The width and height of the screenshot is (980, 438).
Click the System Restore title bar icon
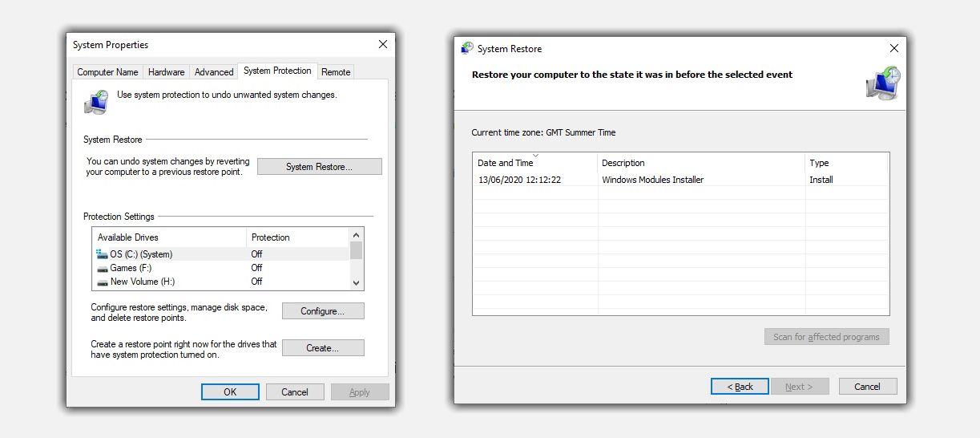(x=467, y=49)
